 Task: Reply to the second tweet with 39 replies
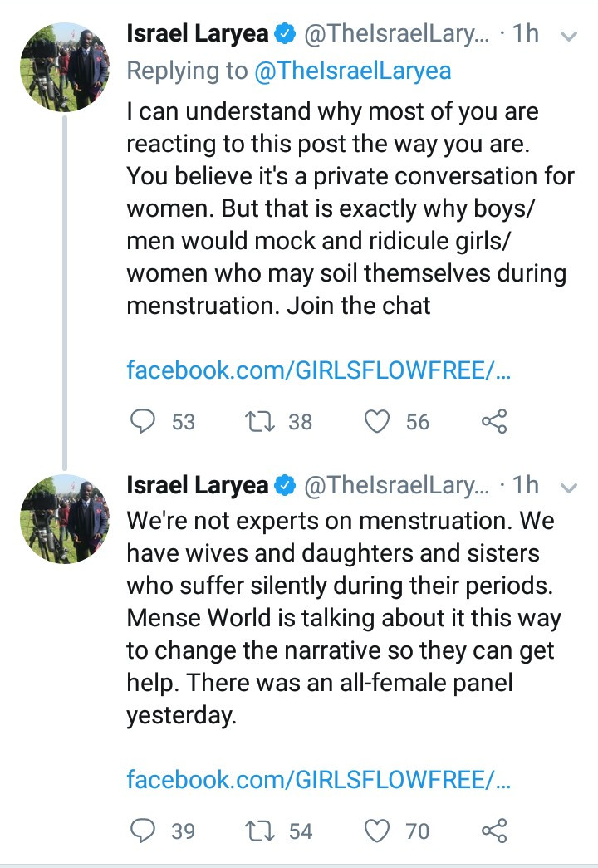(x=142, y=831)
